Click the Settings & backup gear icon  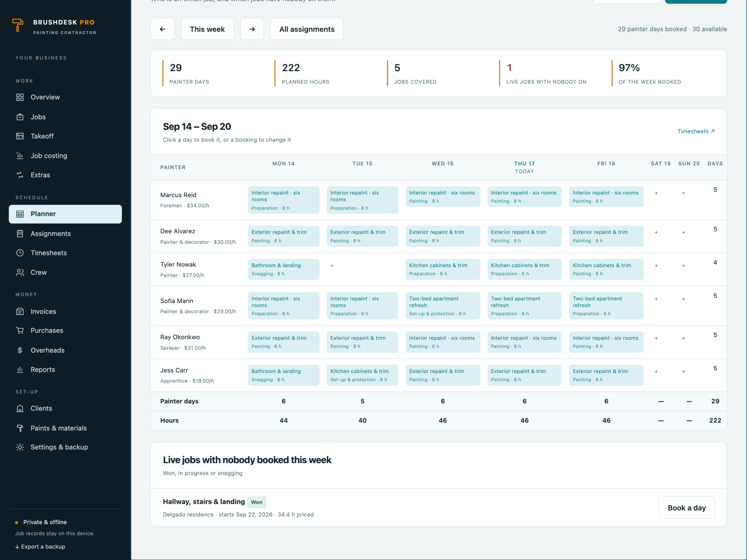click(x=20, y=447)
